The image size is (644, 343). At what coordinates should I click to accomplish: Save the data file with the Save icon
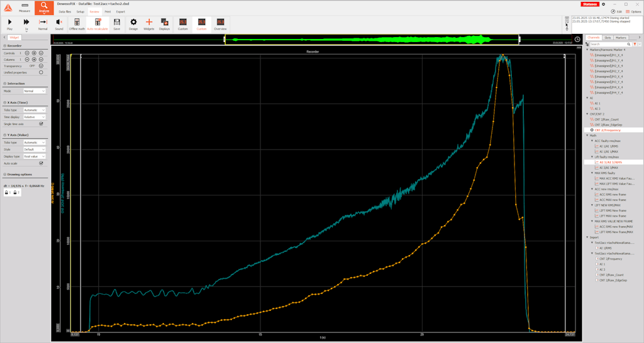[117, 24]
